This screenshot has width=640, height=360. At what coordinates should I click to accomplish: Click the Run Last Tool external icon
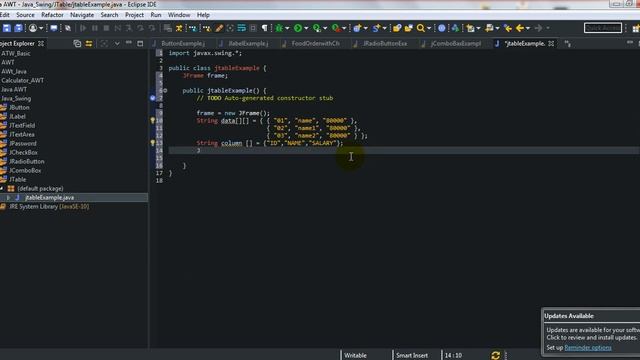tap(336, 28)
